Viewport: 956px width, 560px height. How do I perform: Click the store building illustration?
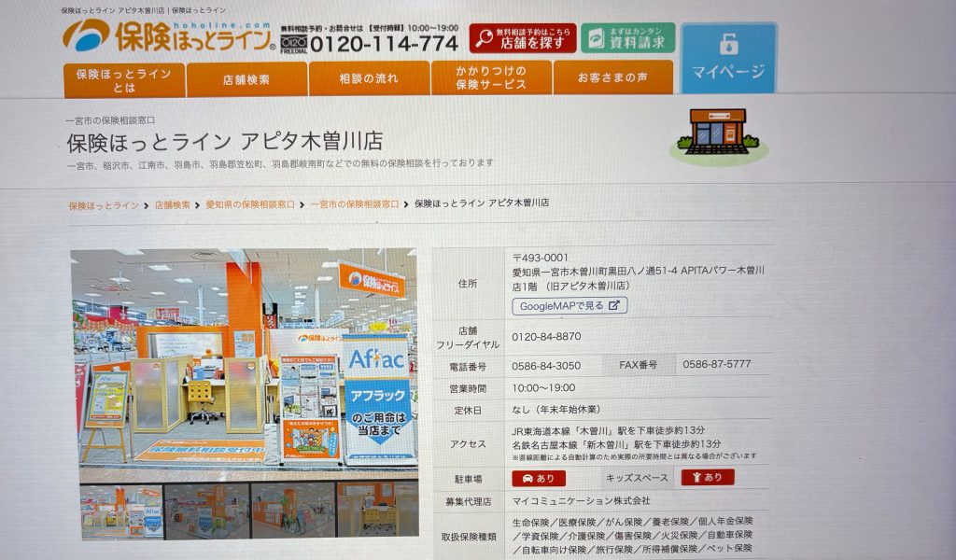(x=717, y=132)
